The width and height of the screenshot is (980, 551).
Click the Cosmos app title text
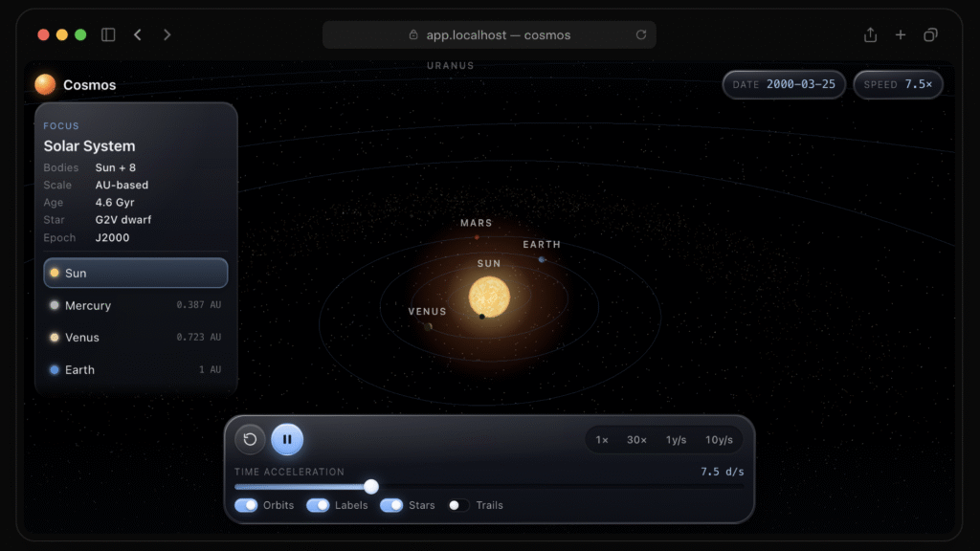pyautogui.click(x=89, y=85)
